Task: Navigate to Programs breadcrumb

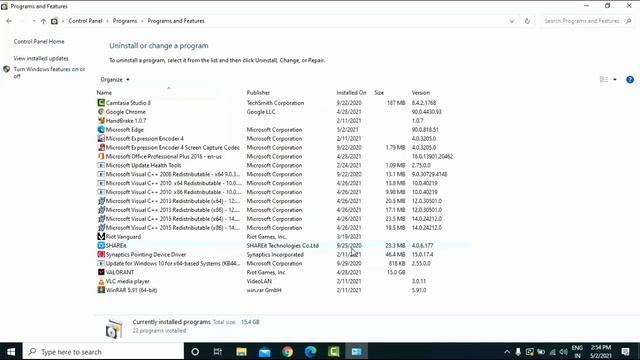Action: (x=125, y=21)
